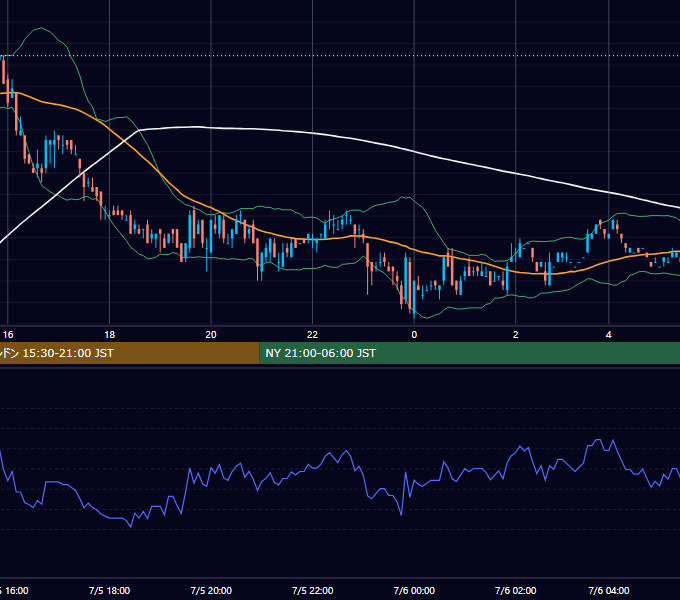Image resolution: width=680 pixels, height=600 pixels.
Task: Click the '7/5 22:00' time label
Action: point(313,590)
